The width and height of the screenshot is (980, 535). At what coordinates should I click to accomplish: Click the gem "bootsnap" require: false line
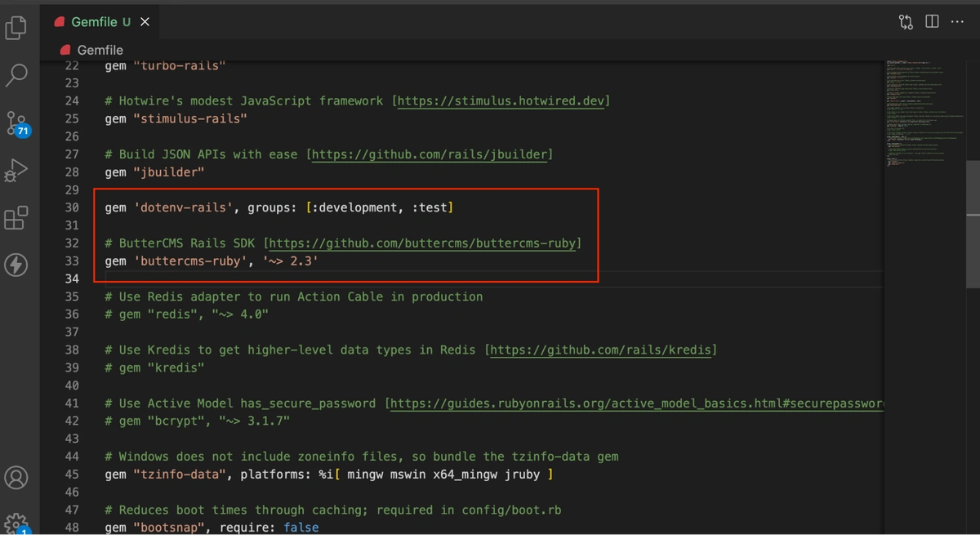pyautogui.click(x=212, y=528)
